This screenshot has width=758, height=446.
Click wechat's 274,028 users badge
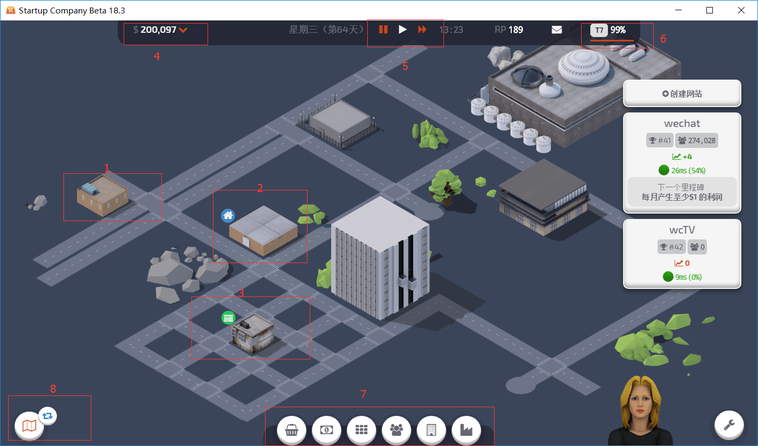click(697, 141)
